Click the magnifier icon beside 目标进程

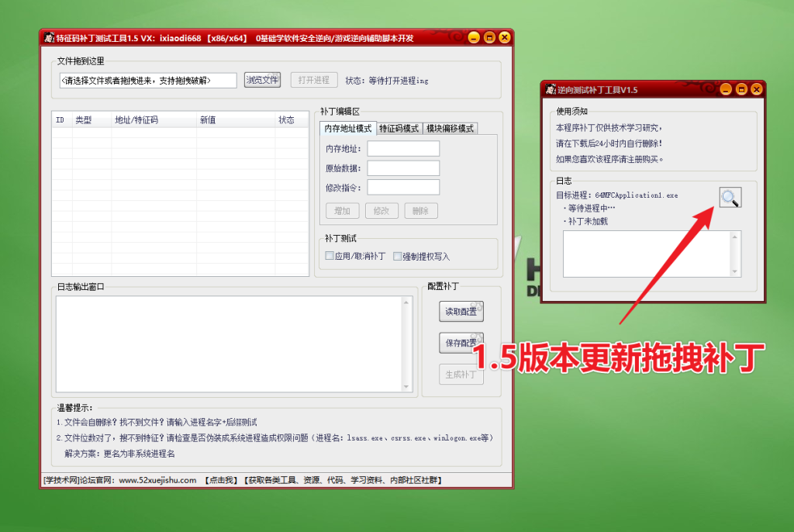[730, 198]
